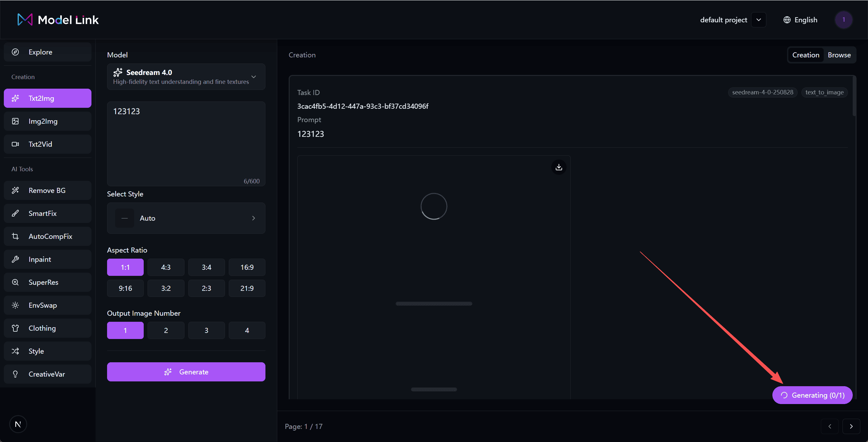The image size is (868, 442).
Task: Open the Remove BG tool
Action: pos(47,190)
